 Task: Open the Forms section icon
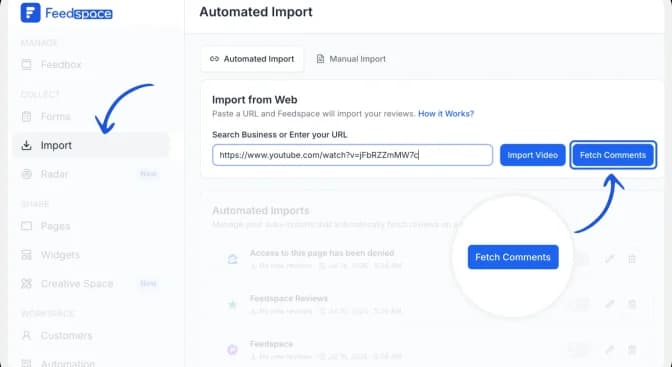point(27,116)
